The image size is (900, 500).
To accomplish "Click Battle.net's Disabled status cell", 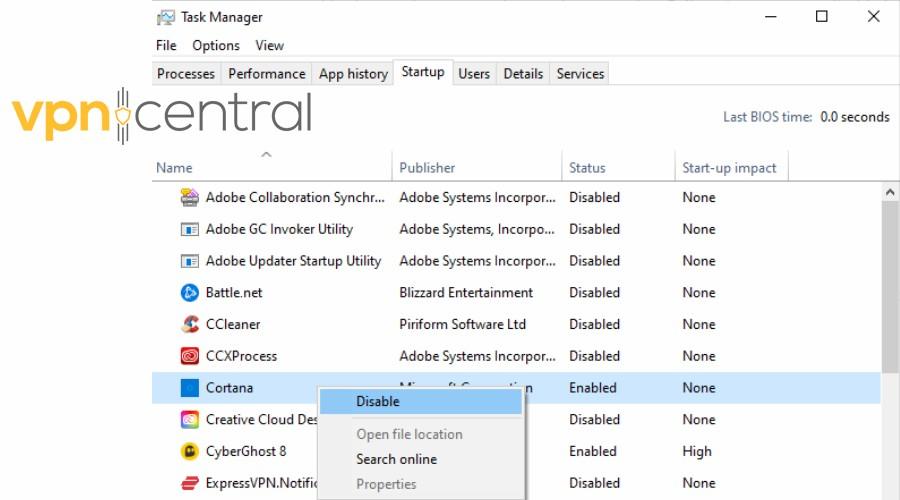I will 594,293.
